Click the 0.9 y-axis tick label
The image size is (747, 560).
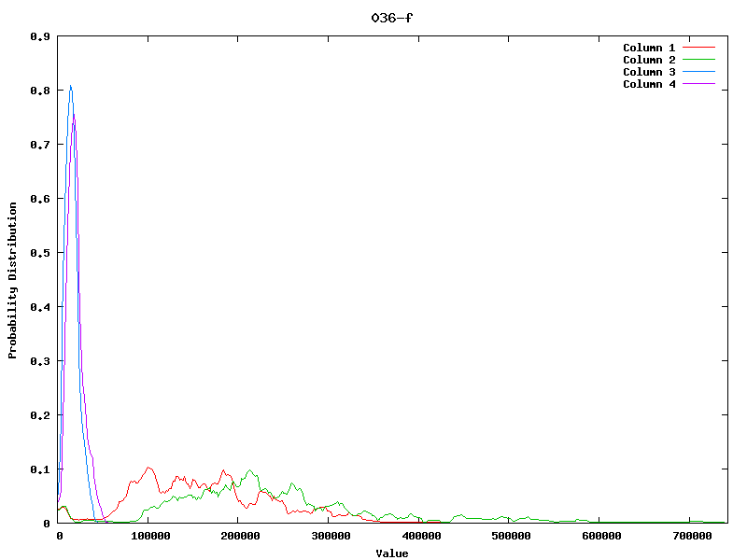[40, 36]
